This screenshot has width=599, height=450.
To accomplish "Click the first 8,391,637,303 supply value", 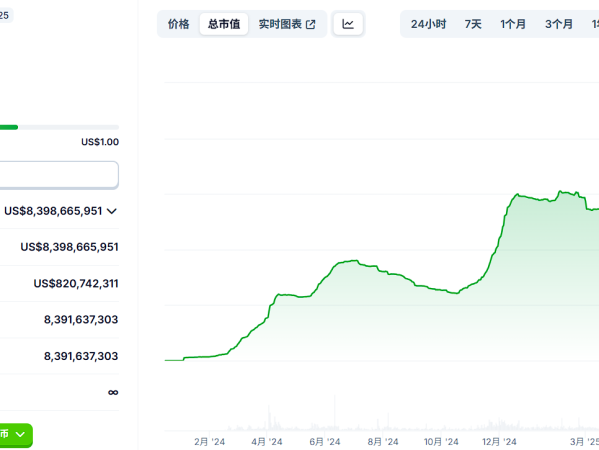I will click(x=81, y=319).
